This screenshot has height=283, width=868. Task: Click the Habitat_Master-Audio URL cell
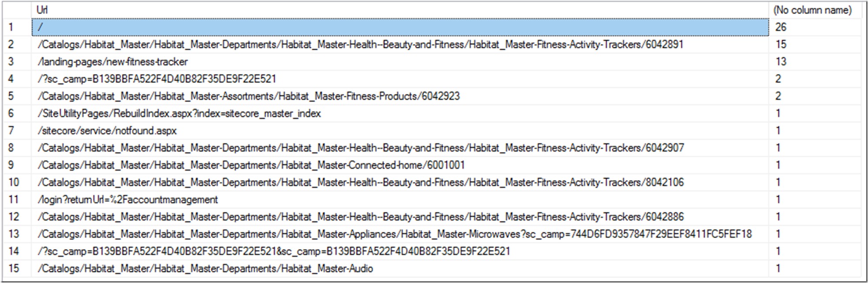205,268
